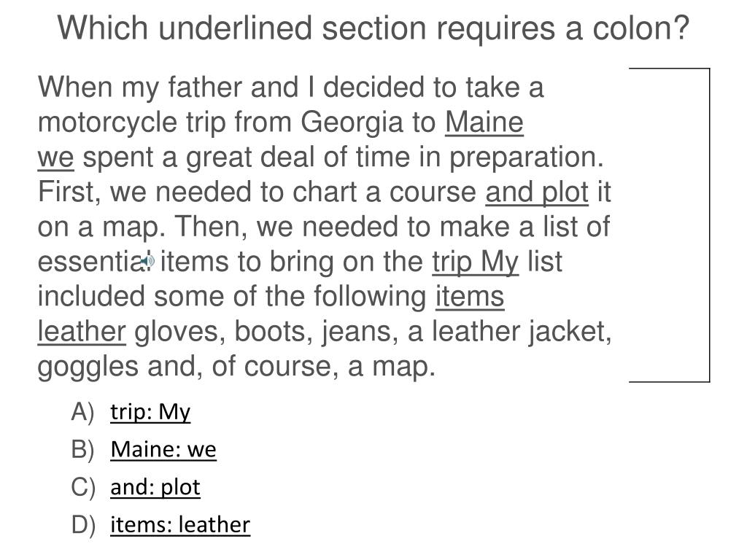Click the letter A) option label

point(83,411)
